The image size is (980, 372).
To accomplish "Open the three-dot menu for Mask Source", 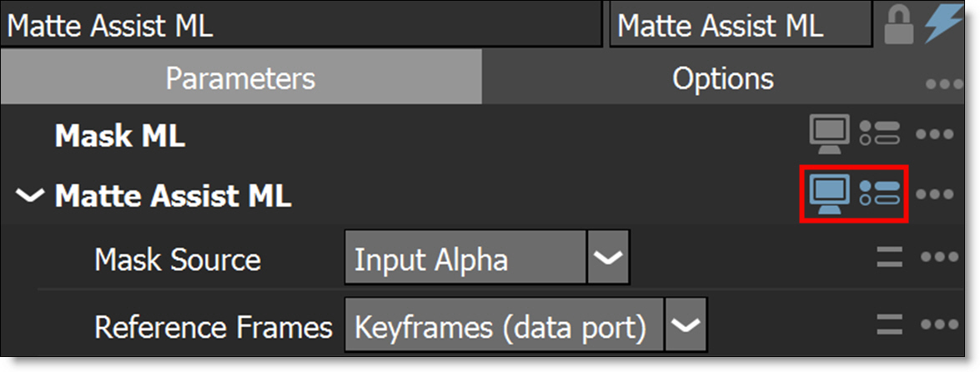I will point(938,257).
